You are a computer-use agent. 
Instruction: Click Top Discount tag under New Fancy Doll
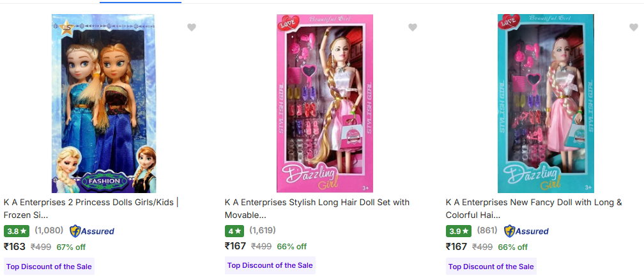pyautogui.click(x=491, y=267)
